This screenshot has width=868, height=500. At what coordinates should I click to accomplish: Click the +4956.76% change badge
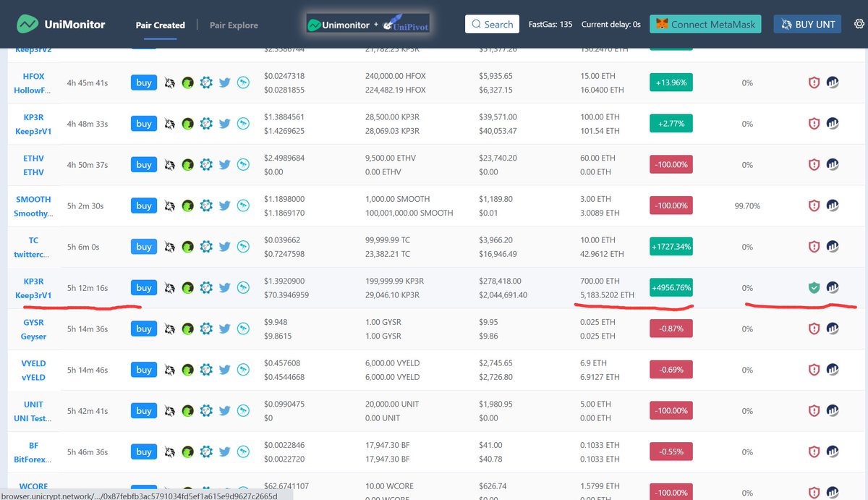click(671, 288)
